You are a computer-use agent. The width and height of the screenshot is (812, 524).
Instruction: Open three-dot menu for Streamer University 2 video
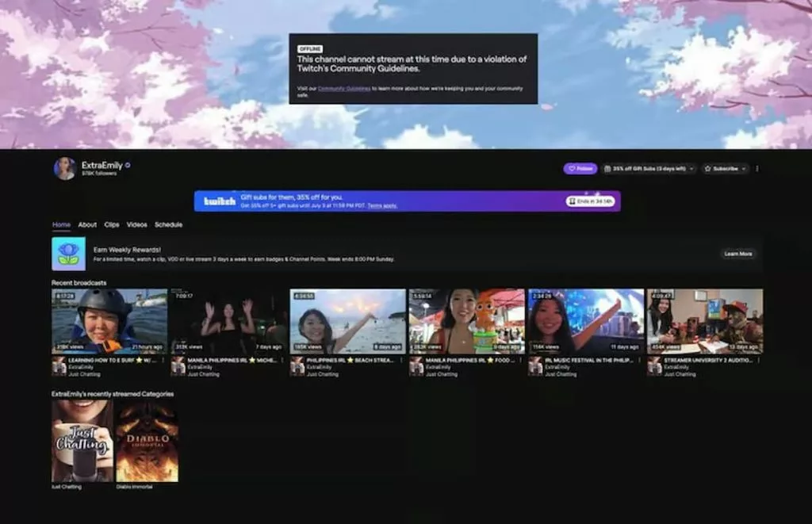(759, 361)
